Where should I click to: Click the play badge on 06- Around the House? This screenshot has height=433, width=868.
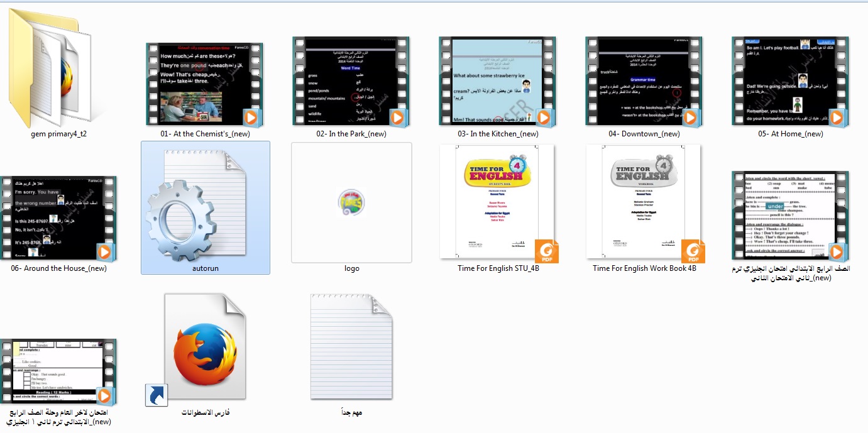pyautogui.click(x=104, y=252)
